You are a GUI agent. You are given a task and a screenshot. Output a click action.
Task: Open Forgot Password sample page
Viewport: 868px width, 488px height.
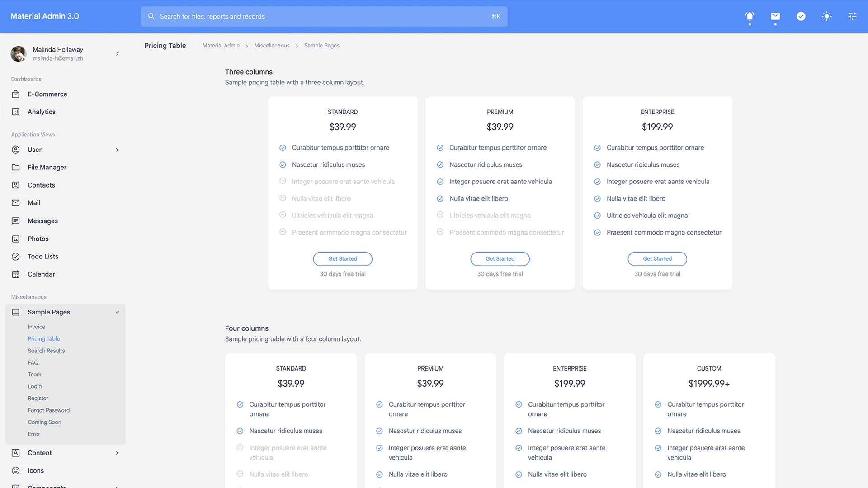click(49, 410)
